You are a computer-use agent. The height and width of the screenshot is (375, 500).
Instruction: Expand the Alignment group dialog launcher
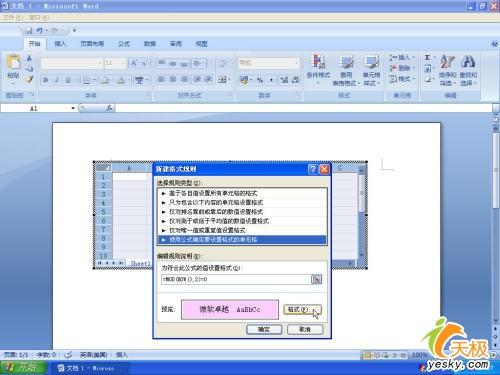pos(230,95)
